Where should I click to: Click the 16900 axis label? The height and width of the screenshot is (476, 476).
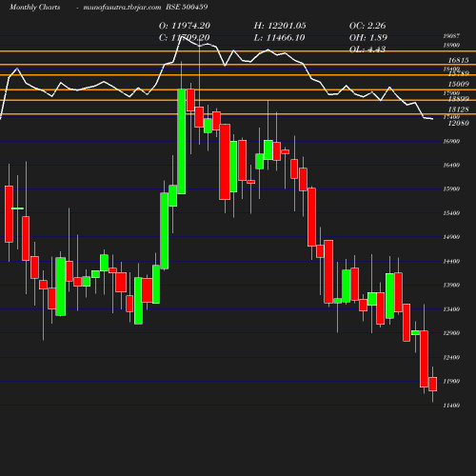(x=451, y=141)
